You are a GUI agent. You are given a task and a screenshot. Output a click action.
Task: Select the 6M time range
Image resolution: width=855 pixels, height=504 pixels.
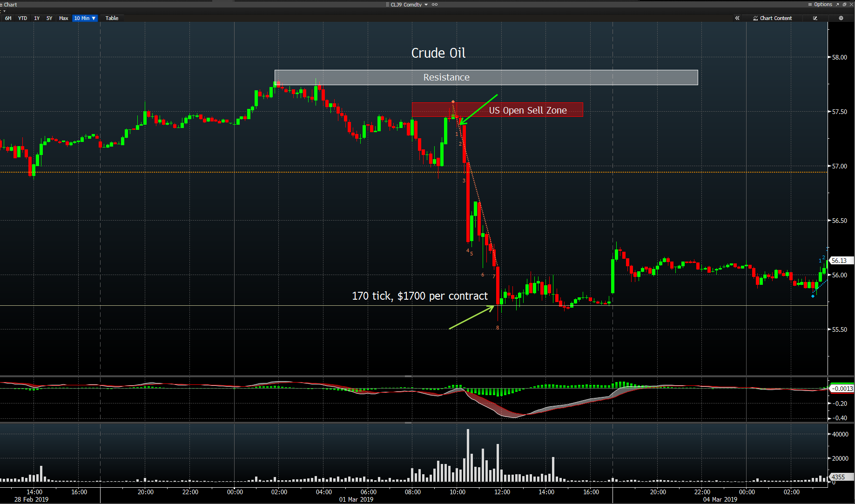click(8, 18)
